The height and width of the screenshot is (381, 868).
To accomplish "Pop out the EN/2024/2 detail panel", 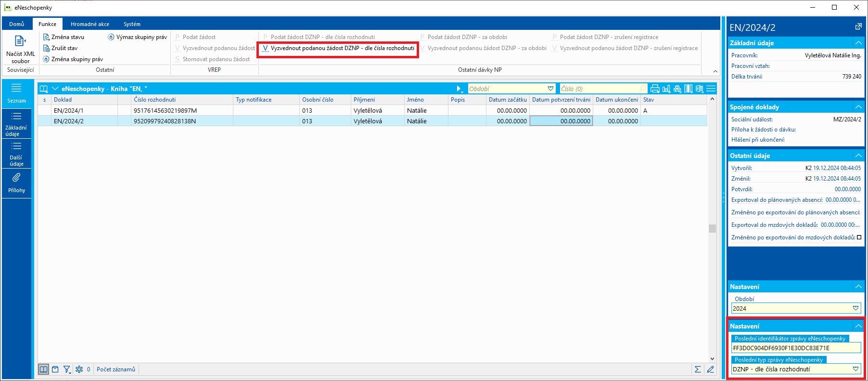I will coord(858,27).
